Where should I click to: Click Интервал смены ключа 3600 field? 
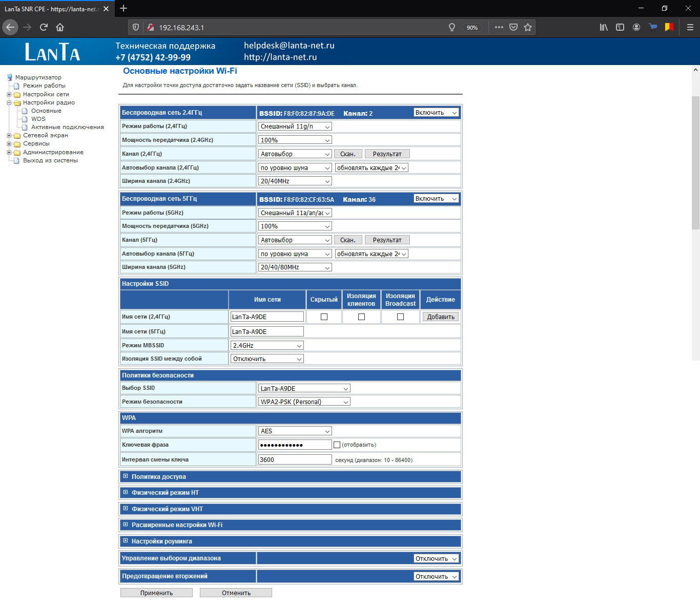pos(295,460)
